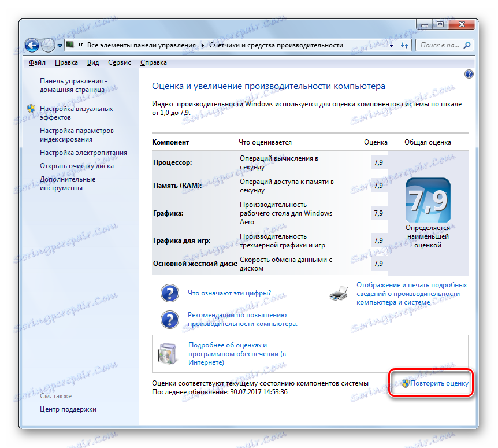Click the grayed forward navigation arrow
498x448 pixels.
pos(48,46)
